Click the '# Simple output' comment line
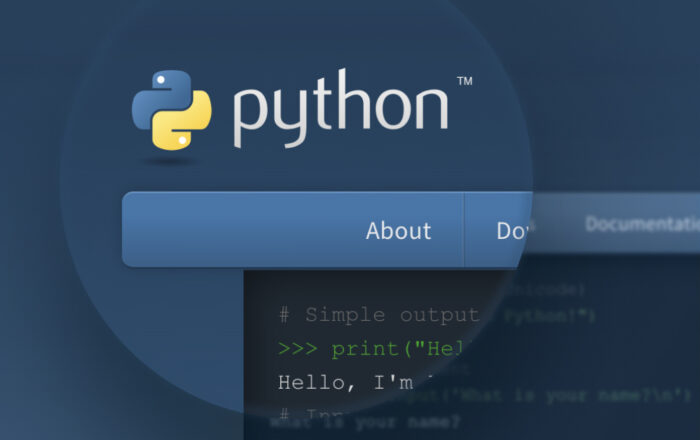 (379, 315)
